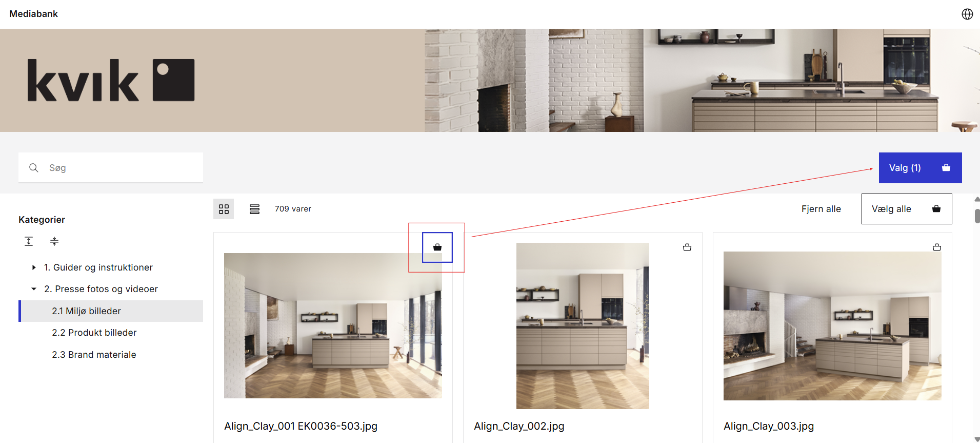Switch to grid view

[x=224, y=209]
